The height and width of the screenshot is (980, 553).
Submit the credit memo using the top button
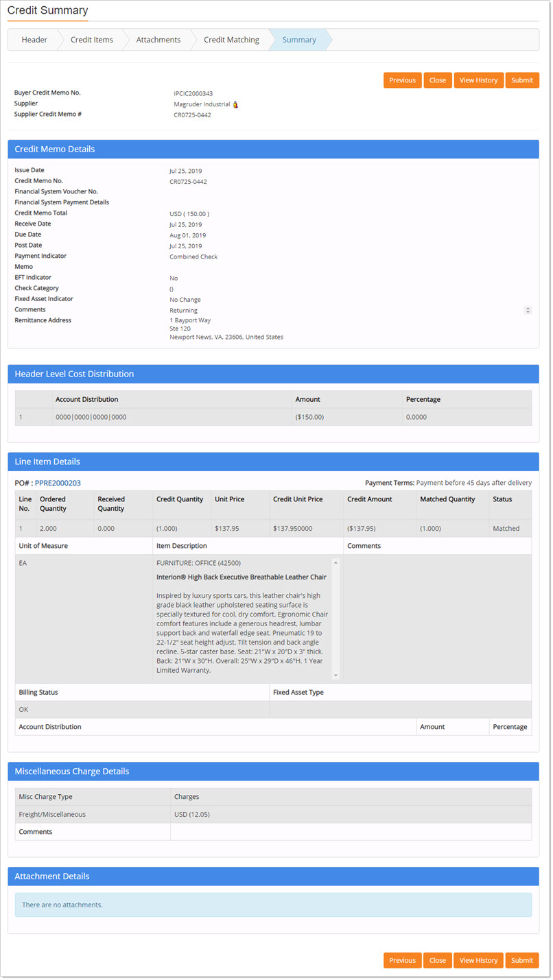pyautogui.click(x=522, y=80)
